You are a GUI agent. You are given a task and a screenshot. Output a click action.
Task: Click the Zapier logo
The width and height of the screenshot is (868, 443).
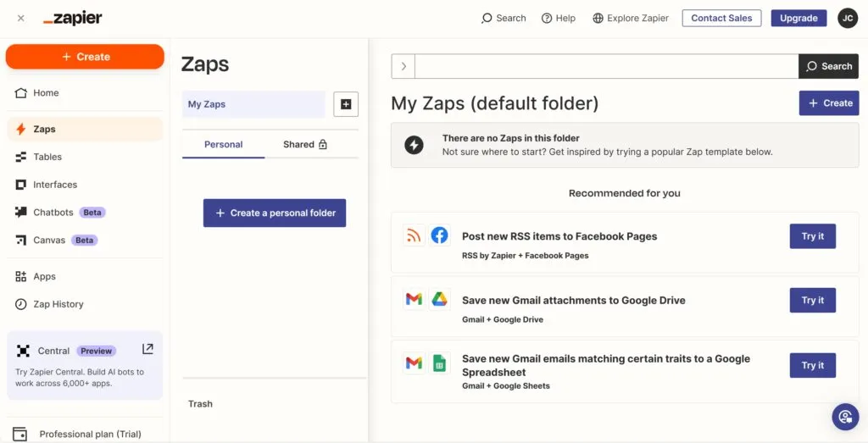[x=73, y=19]
